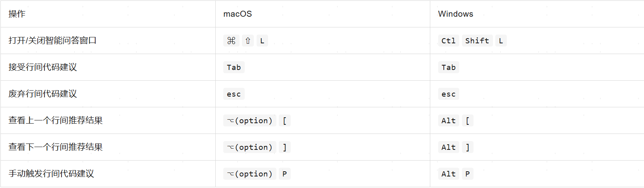The height and width of the screenshot is (188, 644).
Task: Click the Windows Alt key beside P
Action: tap(448, 174)
